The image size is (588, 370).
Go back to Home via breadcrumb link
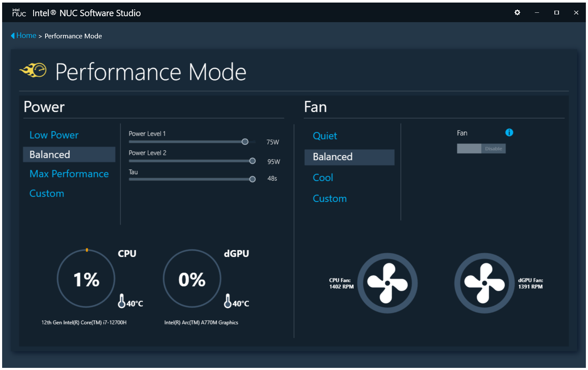pos(26,35)
